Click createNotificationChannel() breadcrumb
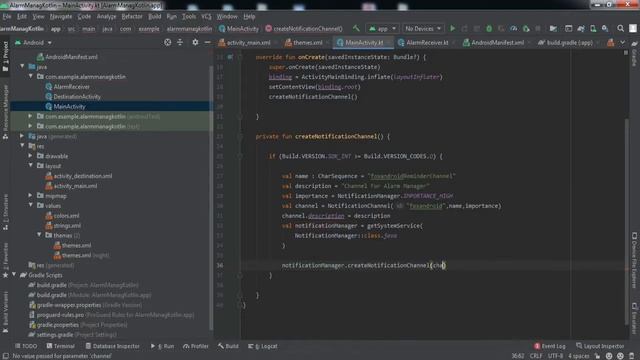 tap(304, 29)
